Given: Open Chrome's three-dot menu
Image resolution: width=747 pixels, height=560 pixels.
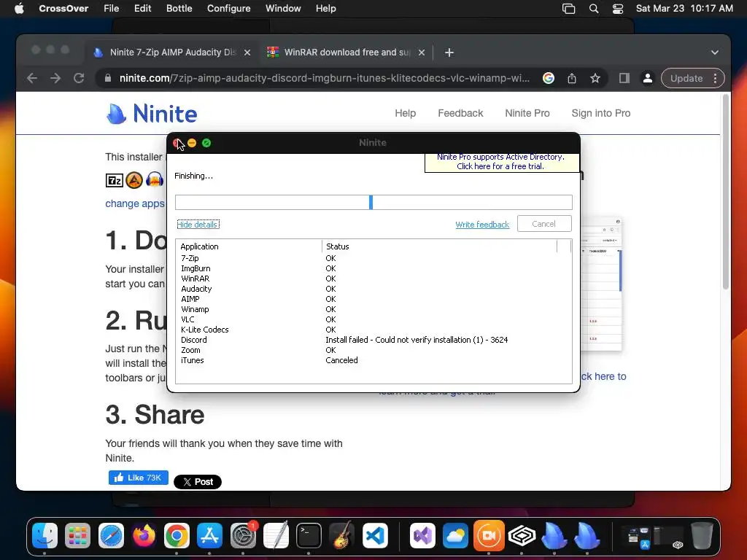Looking at the screenshot, I should 715,79.
